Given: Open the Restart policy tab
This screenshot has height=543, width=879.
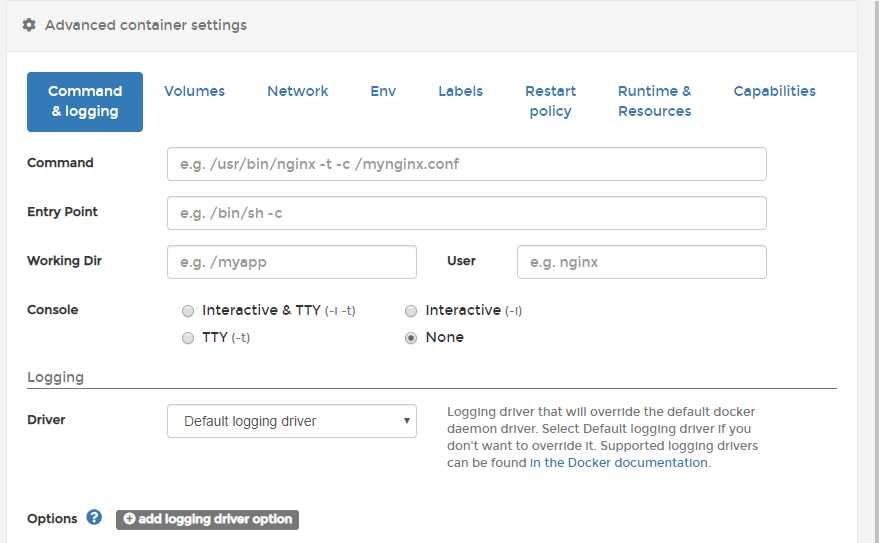Looking at the screenshot, I should 550,101.
